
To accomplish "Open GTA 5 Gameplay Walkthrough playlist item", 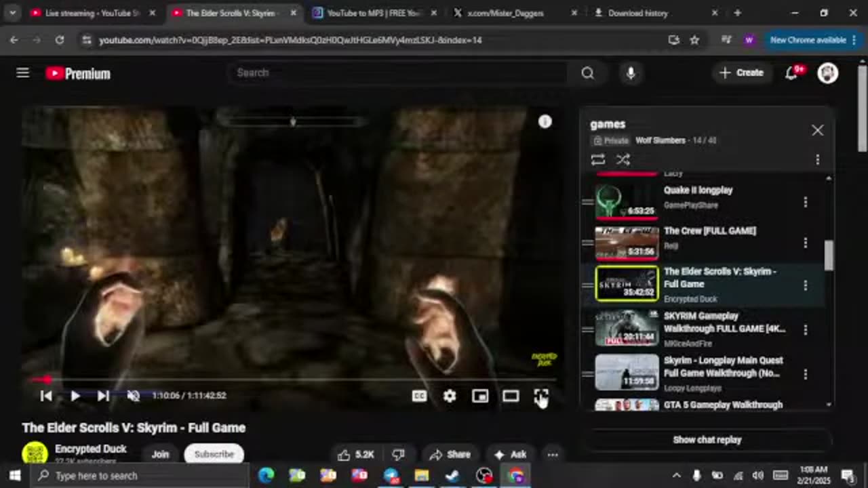I will (x=705, y=405).
